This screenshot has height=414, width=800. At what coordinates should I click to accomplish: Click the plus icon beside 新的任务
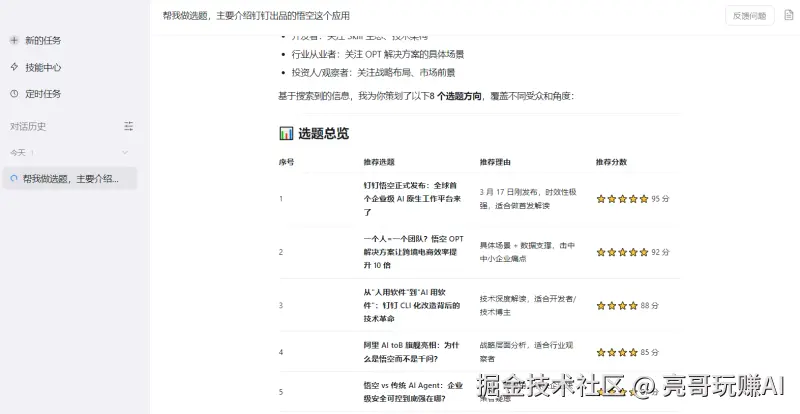(x=14, y=40)
